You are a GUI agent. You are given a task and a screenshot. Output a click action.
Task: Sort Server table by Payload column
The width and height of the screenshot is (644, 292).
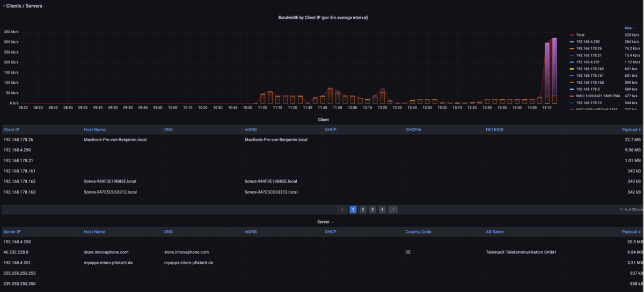point(631,232)
